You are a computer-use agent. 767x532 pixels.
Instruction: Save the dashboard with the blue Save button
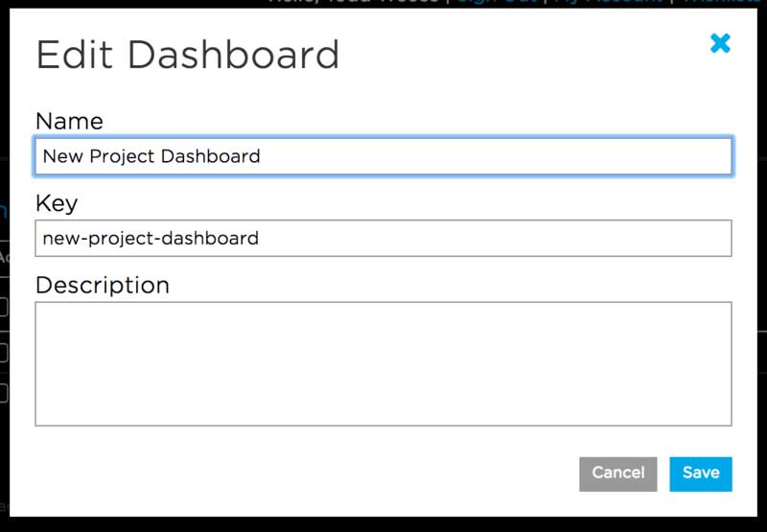(x=701, y=473)
